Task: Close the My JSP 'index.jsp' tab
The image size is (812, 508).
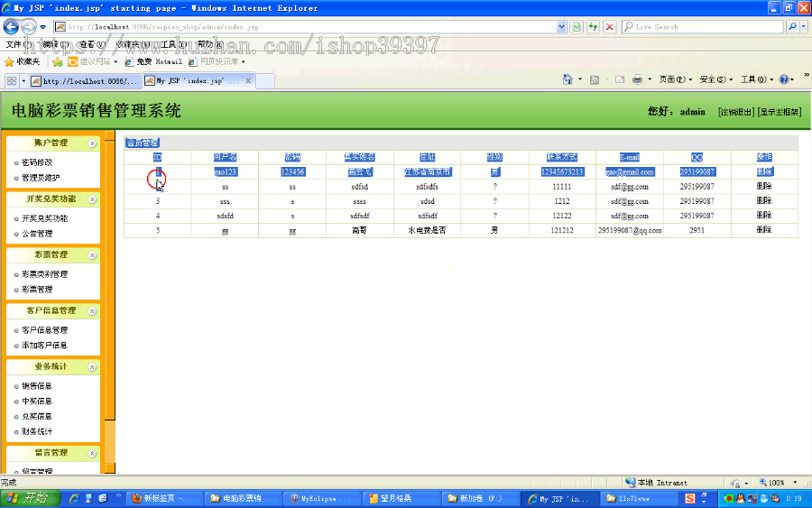Action: click(248, 81)
